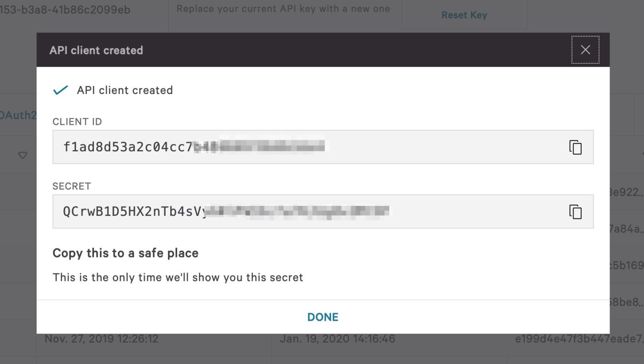Select the date 'Jan. 19, 2020 14:16:46'
Image resolution: width=644 pixels, height=364 pixels.
pyautogui.click(x=338, y=338)
